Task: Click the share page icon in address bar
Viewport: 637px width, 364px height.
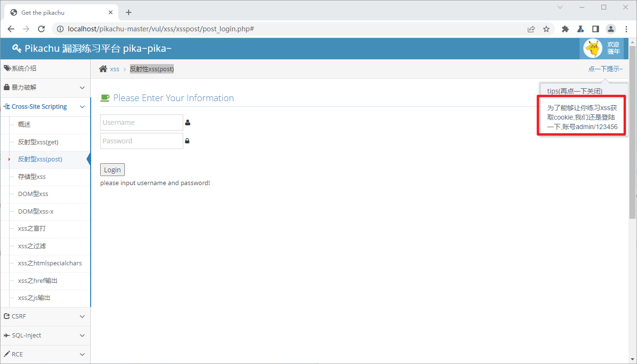Action: coord(531,29)
